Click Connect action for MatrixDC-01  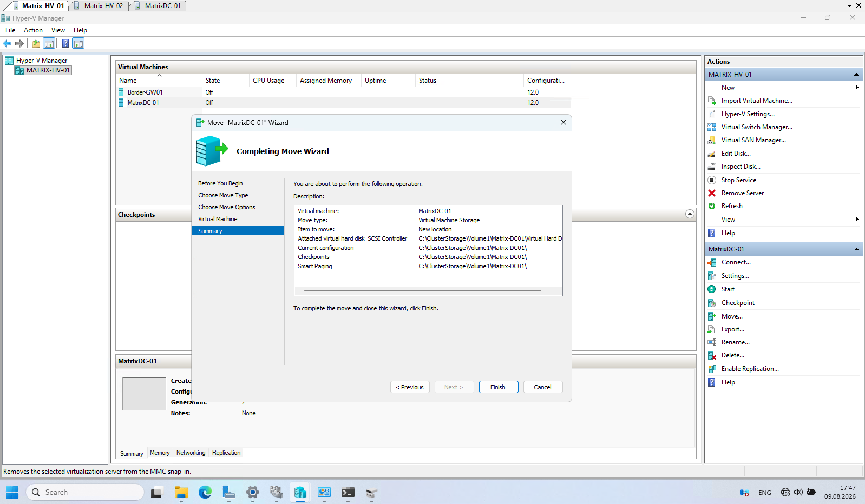click(736, 262)
